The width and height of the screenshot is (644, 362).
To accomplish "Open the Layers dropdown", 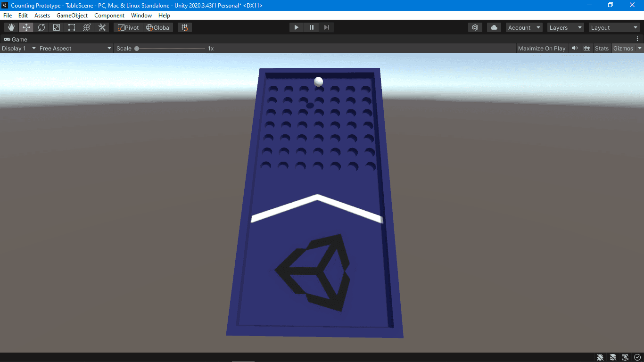I will tap(565, 27).
